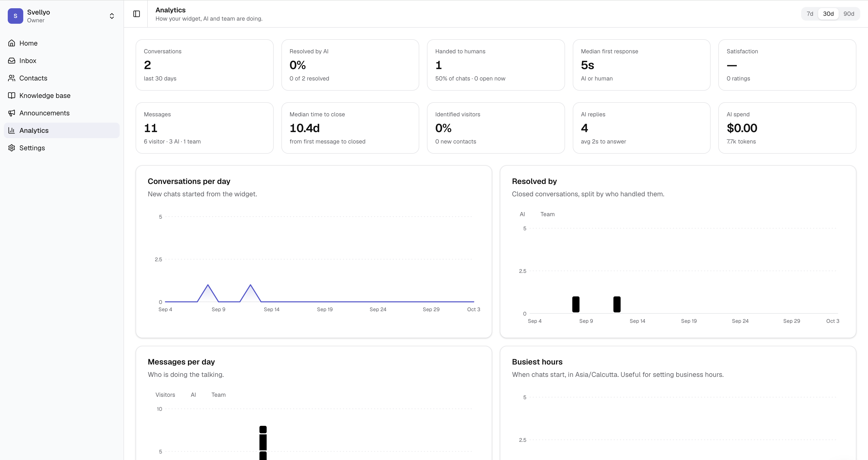Switch the date range to 90d
This screenshot has width=868, height=460.
[x=848, y=14]
